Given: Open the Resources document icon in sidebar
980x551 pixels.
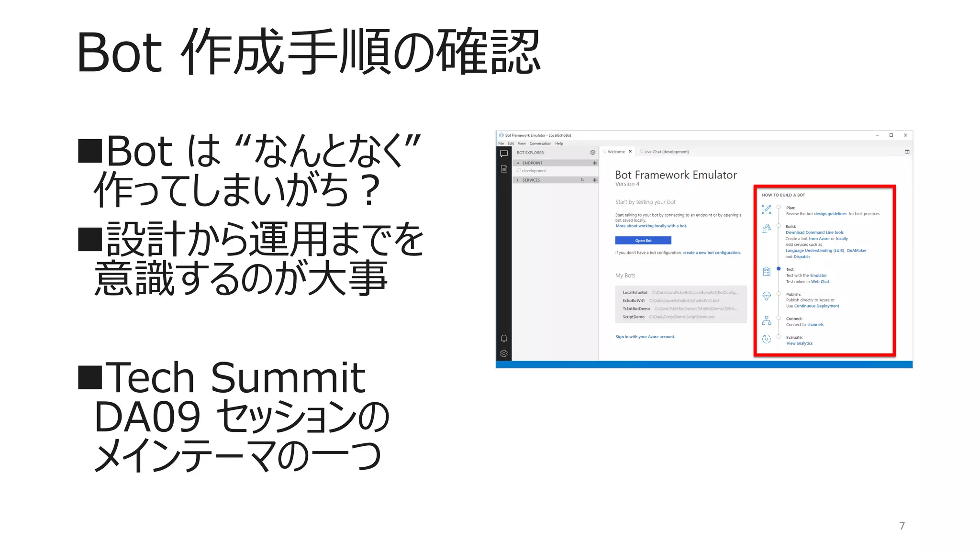Looking at the screenshot, I should point(503,169).
